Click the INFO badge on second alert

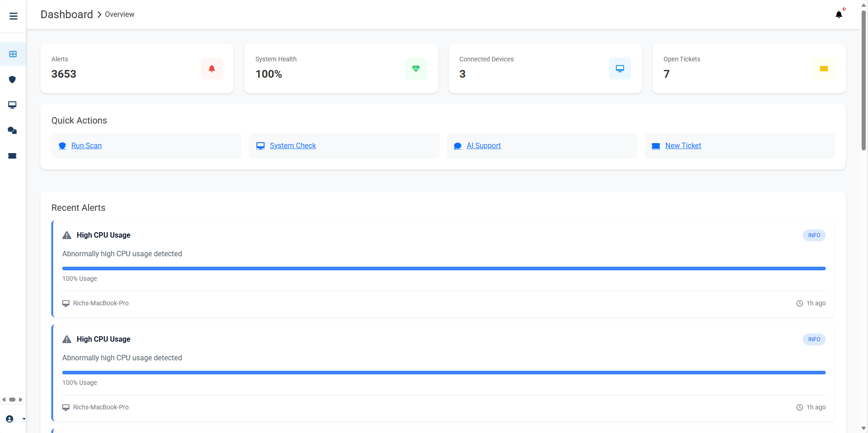click(x=814, y=339)
